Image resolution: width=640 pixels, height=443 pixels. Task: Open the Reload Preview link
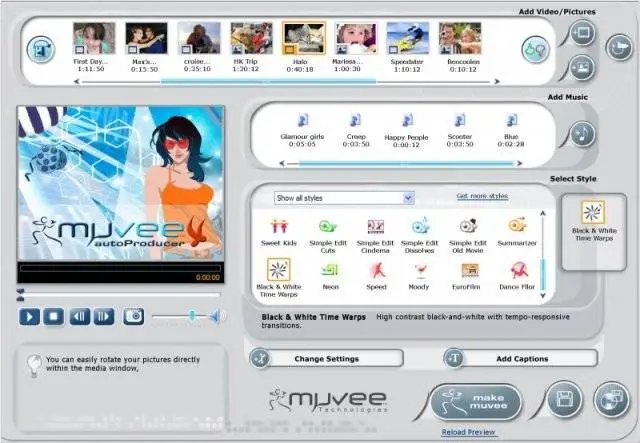(x=468, y=432)
